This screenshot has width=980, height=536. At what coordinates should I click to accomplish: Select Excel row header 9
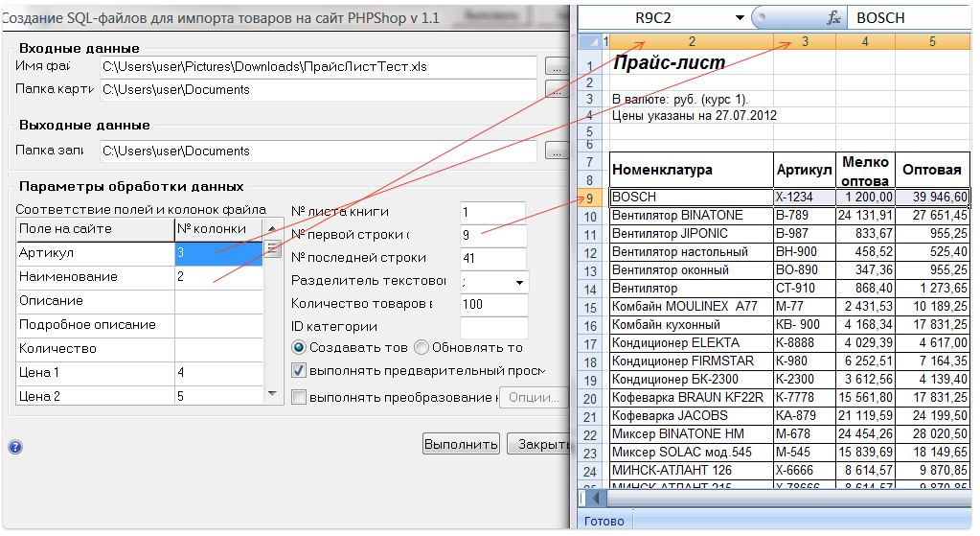coord(590,198)
